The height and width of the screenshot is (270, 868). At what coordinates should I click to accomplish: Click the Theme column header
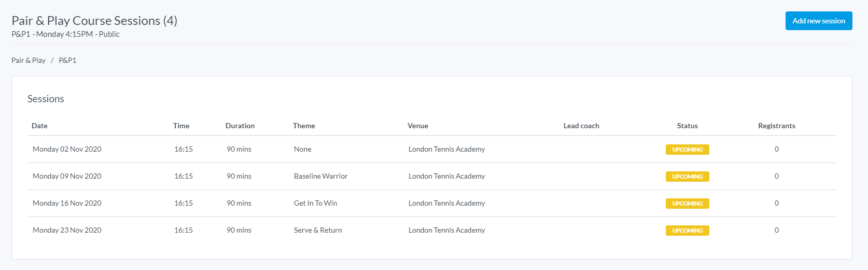pyautogui.click(x=304, y=126)
